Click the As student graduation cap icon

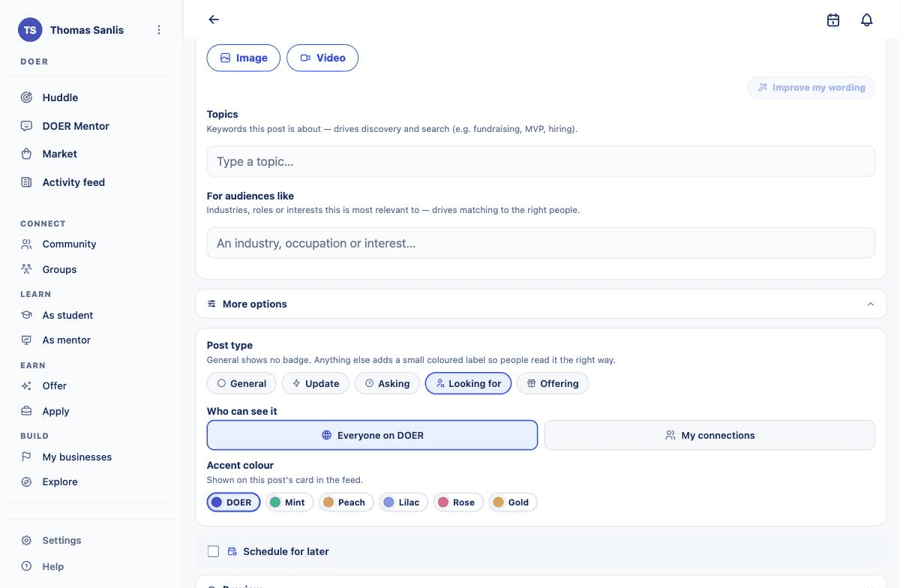click(27, 315)
